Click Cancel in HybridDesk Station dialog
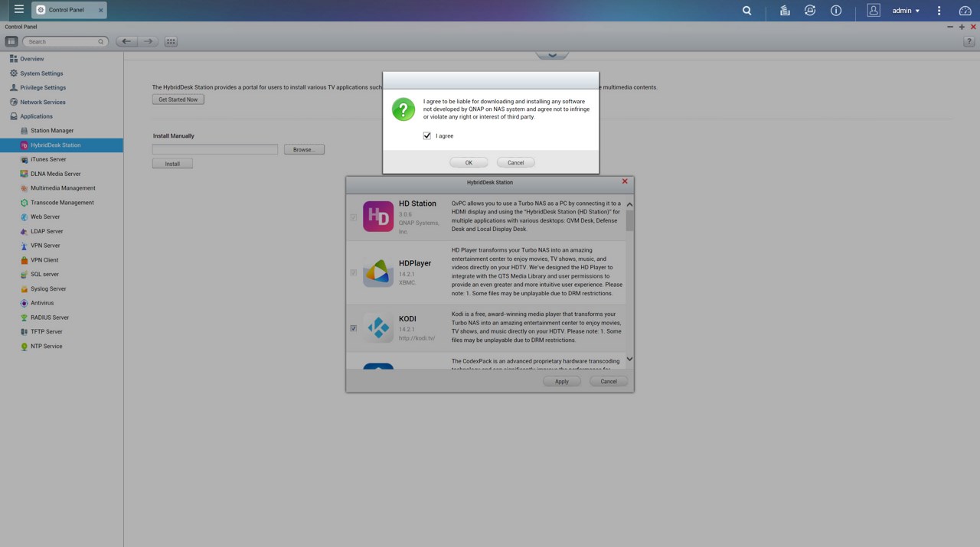 (609, 381)
